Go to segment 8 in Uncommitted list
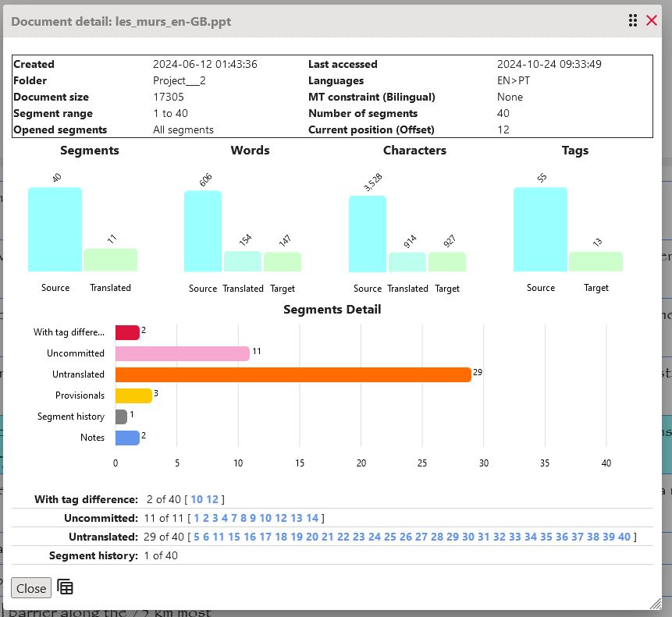This screenshot has height=617, width=672. [244, 518]
